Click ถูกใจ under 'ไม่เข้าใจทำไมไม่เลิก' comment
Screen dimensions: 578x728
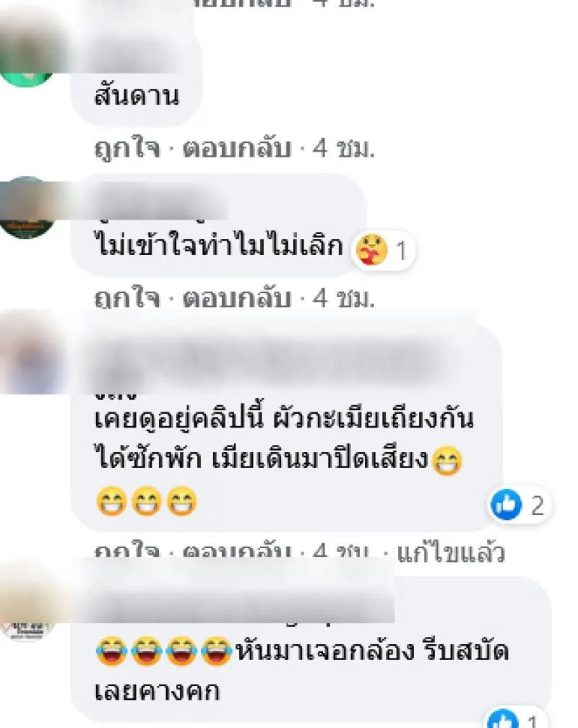tap(127, 298)
